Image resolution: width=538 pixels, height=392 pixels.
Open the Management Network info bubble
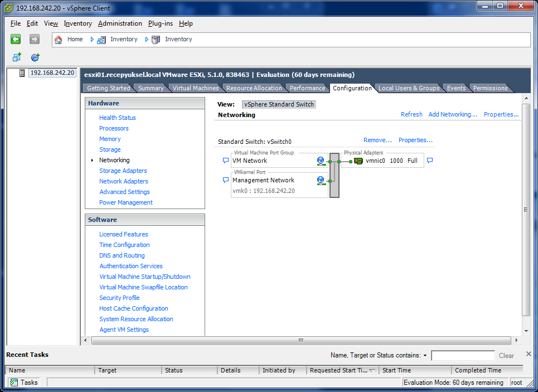[225, 180]
